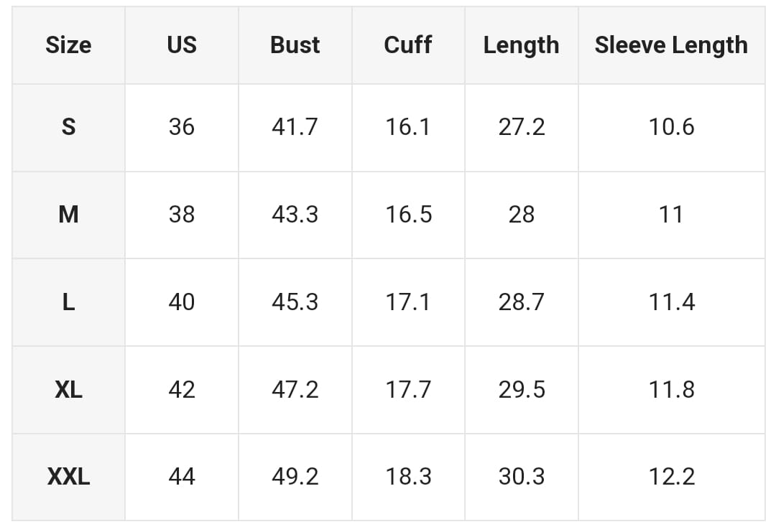Click sleeve length value 10.6 cell

(x=672, y=127)
